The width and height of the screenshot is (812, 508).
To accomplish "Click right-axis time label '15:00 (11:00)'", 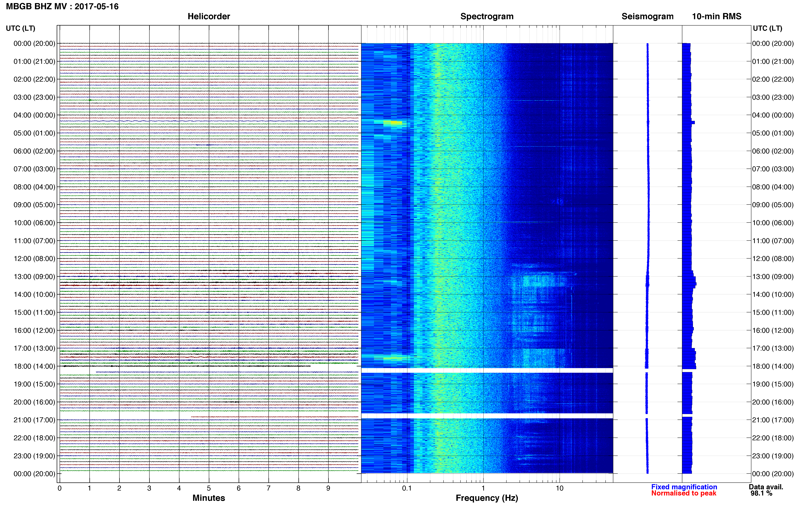I will point(773,312).
